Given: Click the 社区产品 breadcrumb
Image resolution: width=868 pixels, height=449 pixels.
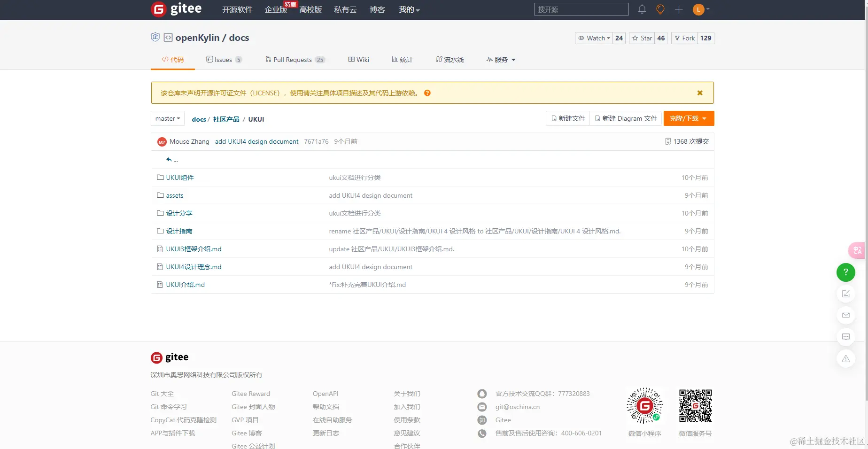Looking at the screenshot, I should [226, 119].
